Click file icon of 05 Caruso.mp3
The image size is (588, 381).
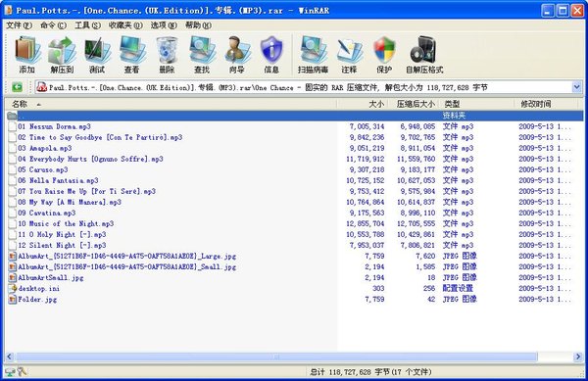click(x=13, y=169)
